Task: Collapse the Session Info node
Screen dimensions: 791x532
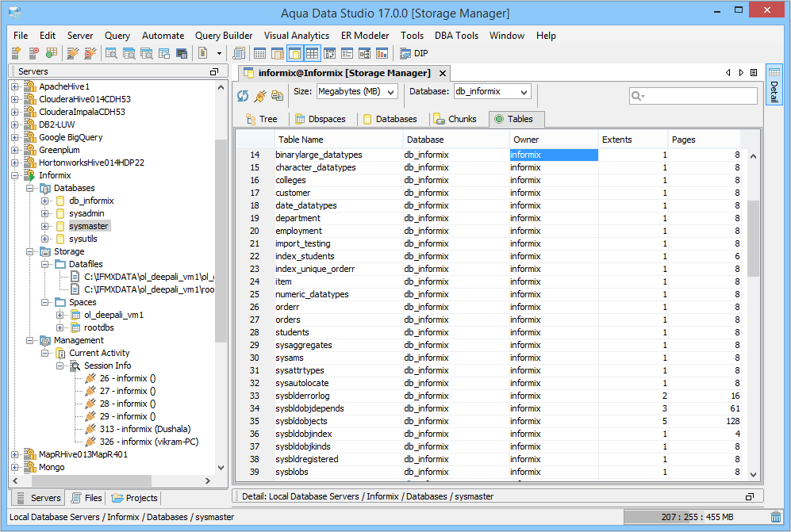Action: pos(60,366)
